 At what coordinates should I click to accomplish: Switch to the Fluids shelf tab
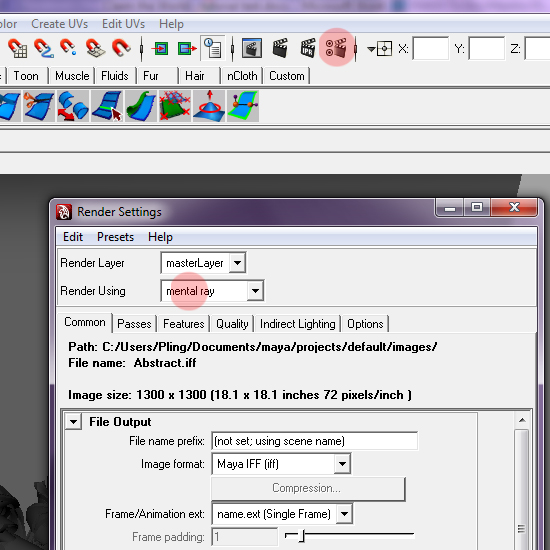click(x=115, y=76)
